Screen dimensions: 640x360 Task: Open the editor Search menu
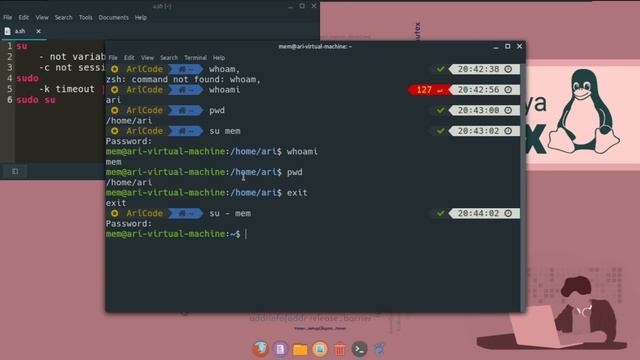(x=63, y=18)
